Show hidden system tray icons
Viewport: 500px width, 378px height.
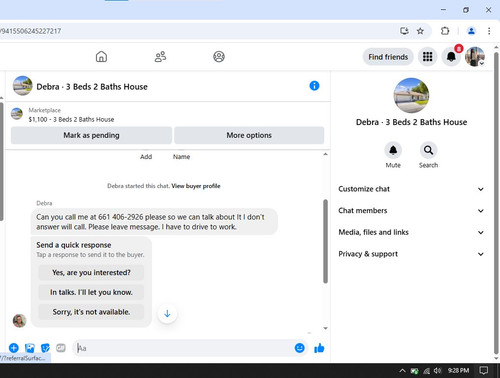click(403, 371)
